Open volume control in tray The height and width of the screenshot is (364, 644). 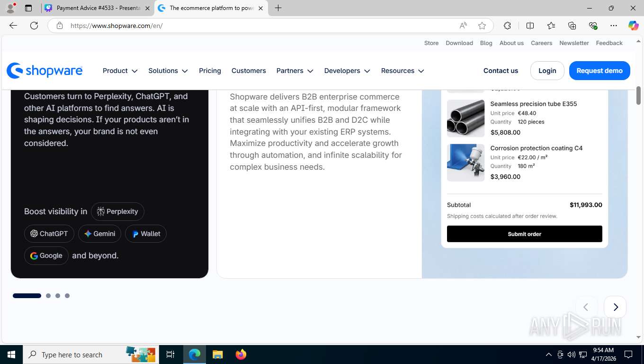pos(572,355)
